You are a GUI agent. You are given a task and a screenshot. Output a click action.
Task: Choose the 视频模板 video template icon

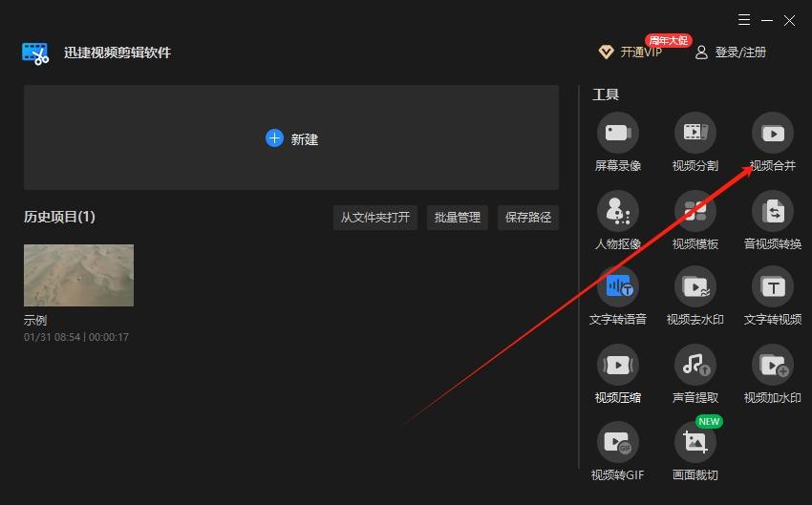click(694, 211)
